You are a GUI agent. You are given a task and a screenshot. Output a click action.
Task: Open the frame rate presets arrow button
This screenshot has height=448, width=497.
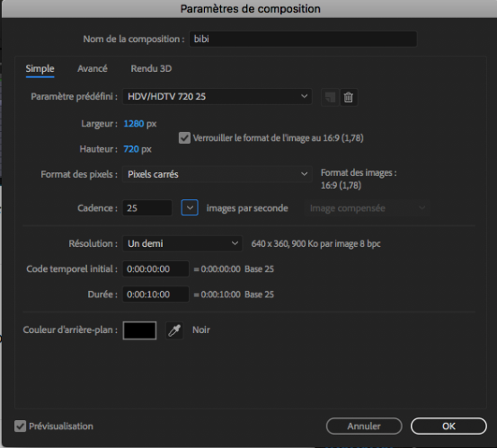190,207
